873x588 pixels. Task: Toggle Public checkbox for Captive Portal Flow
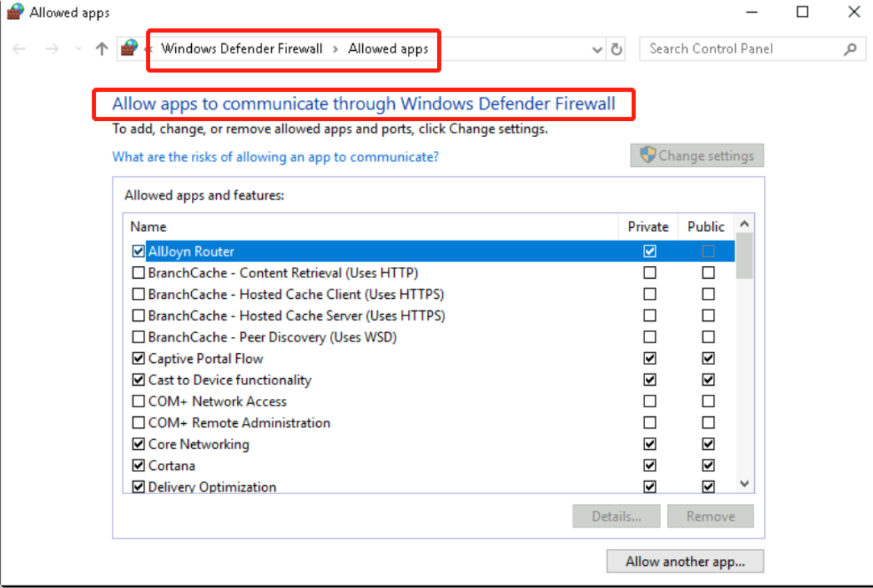(x=708, y=359)
